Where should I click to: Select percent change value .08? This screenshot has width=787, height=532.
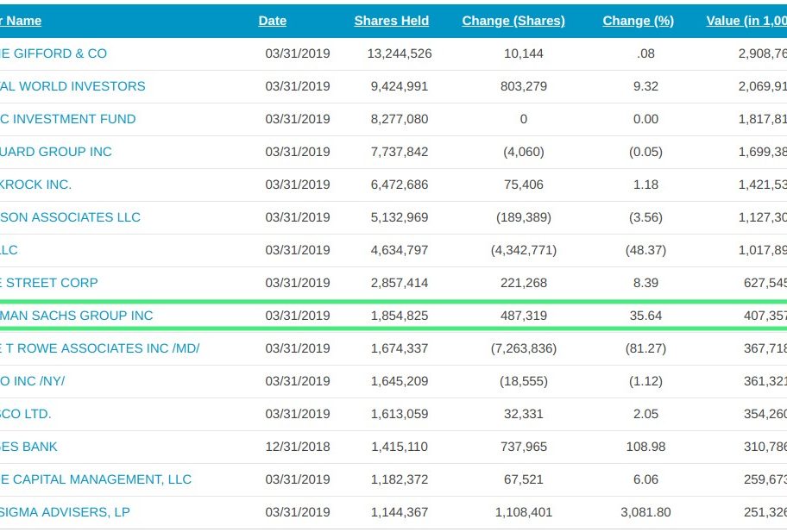tap(645, 53)
